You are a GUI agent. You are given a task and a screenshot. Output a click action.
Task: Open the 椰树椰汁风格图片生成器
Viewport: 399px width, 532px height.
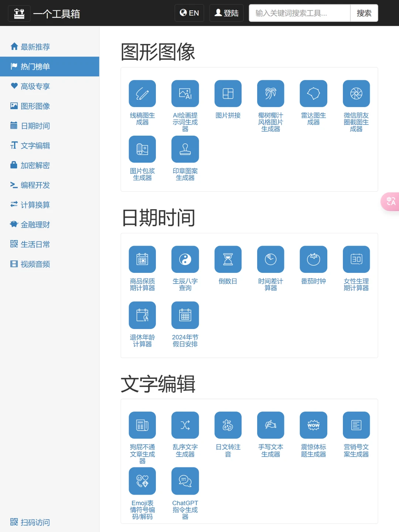[x=270, y=93]
